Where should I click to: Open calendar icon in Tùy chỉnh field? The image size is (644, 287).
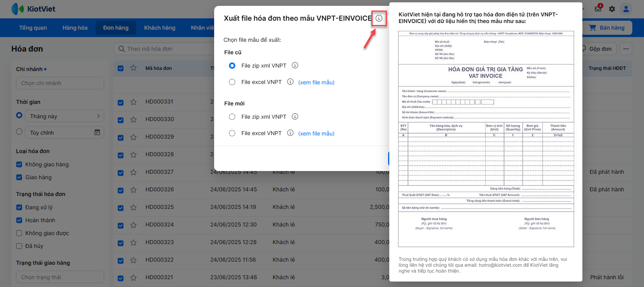[x=97, y=132]
